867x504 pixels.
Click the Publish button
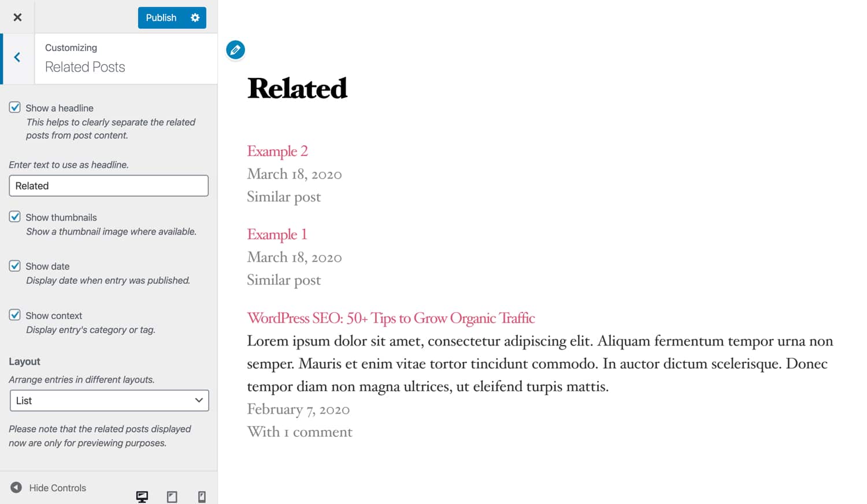click(161, 17)
